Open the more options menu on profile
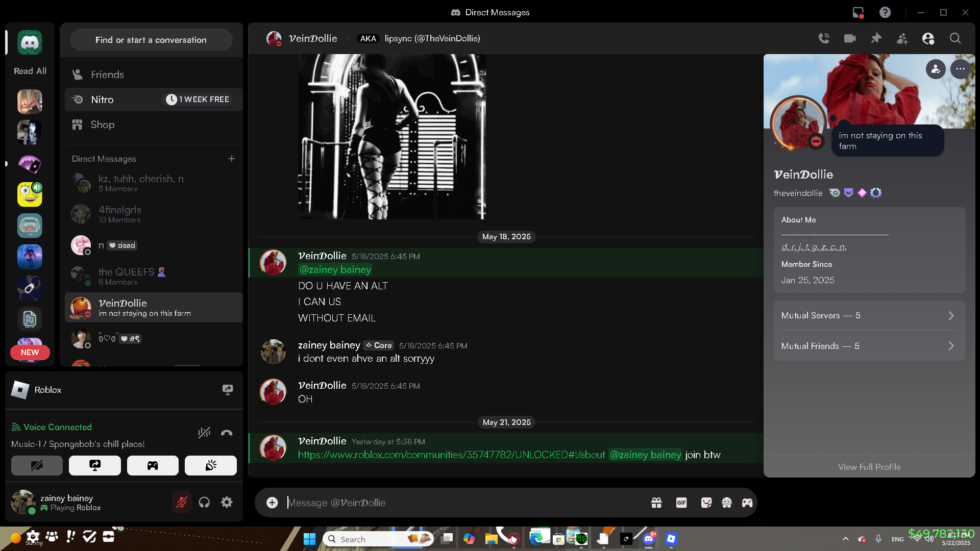The image size is (980, 551). pyautogui.click(x=960, y=69)
